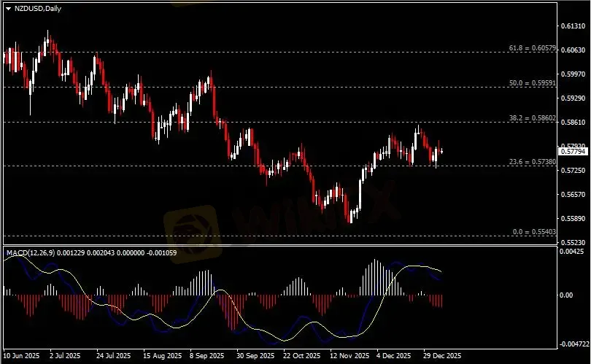Viewport: 591px width, 364px height.
Task: Click the 0.56570 price scale value
Action: (573, 195)
